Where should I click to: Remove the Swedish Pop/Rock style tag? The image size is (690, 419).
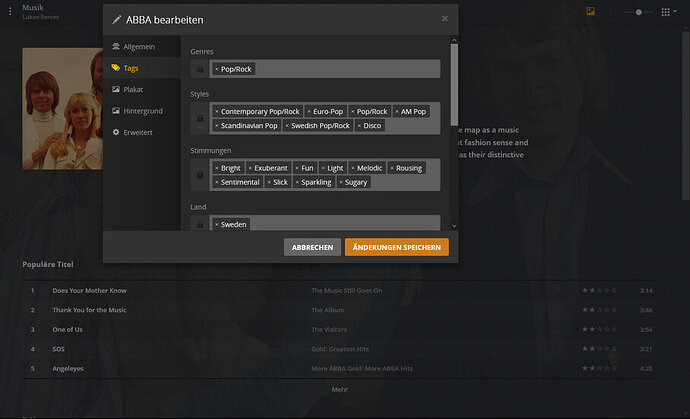coord(287,126)
